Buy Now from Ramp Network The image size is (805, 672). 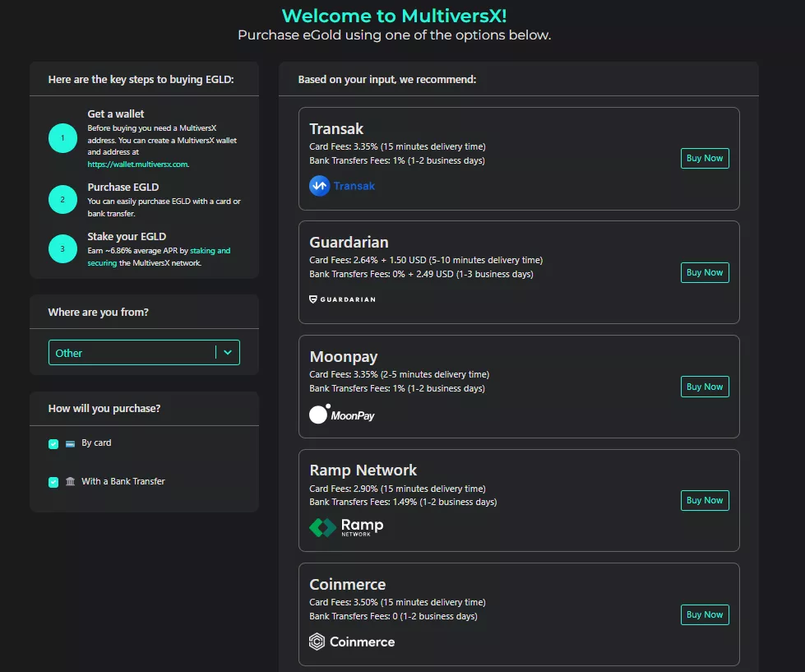point(705,500)
